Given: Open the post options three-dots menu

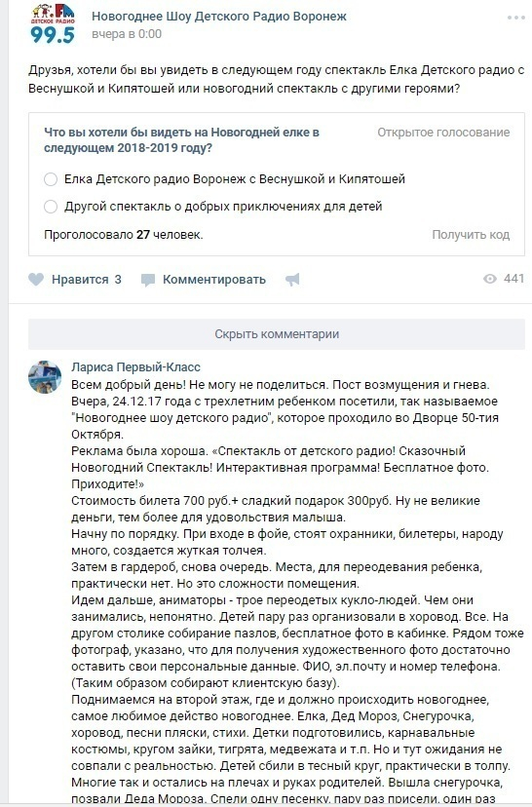Looking at the screenshot, I should [515, 18].
